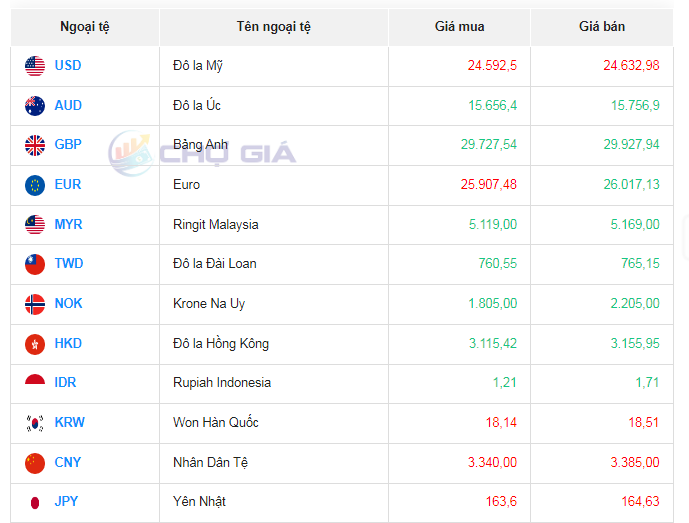Screen dimensions: 689x523
Task: Click the European Union flag icon
Action: click(35, 185)
